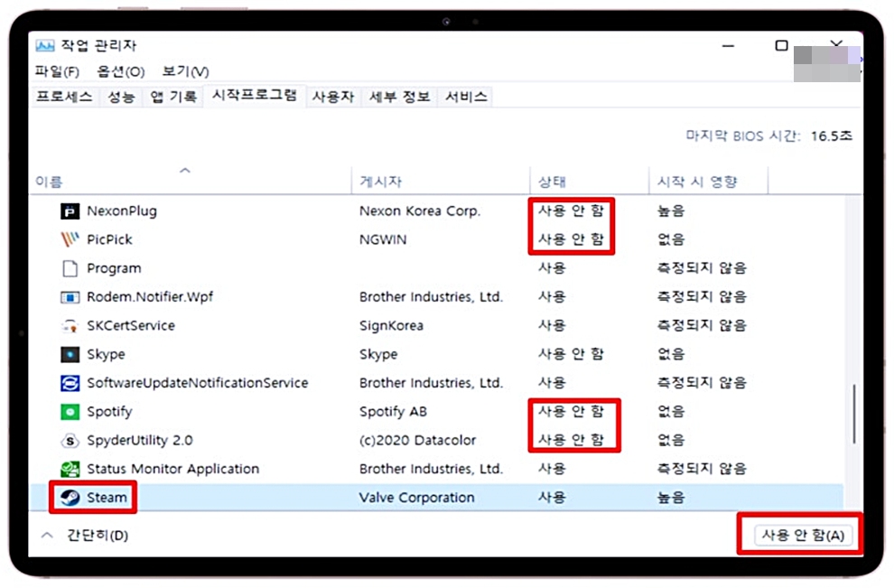Maximize the Task Manager window
Viewport: 894px width, 588px height.
tap(782, 46)
